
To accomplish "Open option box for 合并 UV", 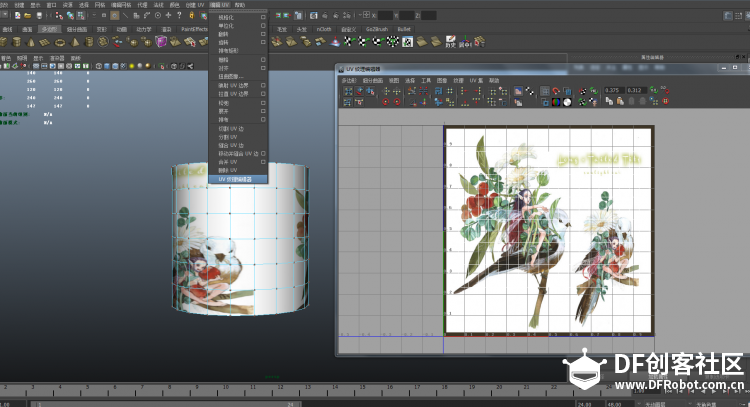I will [x=263, y=162].
